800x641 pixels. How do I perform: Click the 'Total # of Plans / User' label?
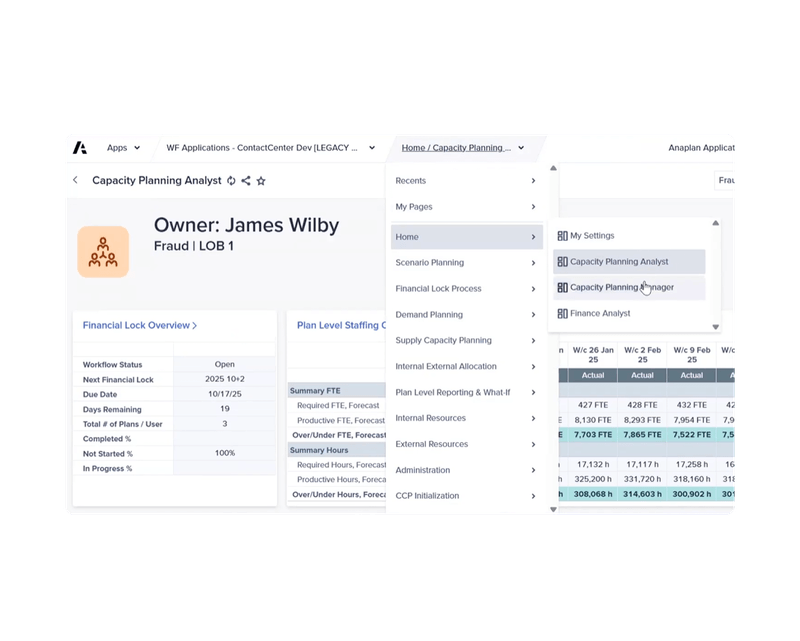tap(122, 424)
